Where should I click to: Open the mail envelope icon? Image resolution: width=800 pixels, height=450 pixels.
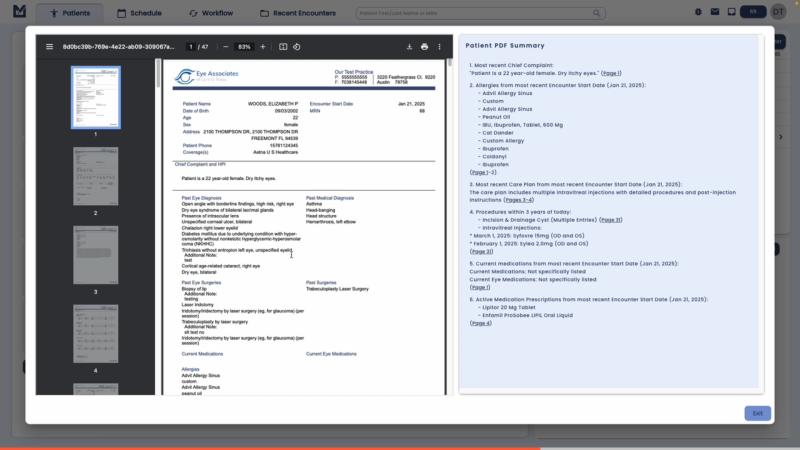pos(715,12)
